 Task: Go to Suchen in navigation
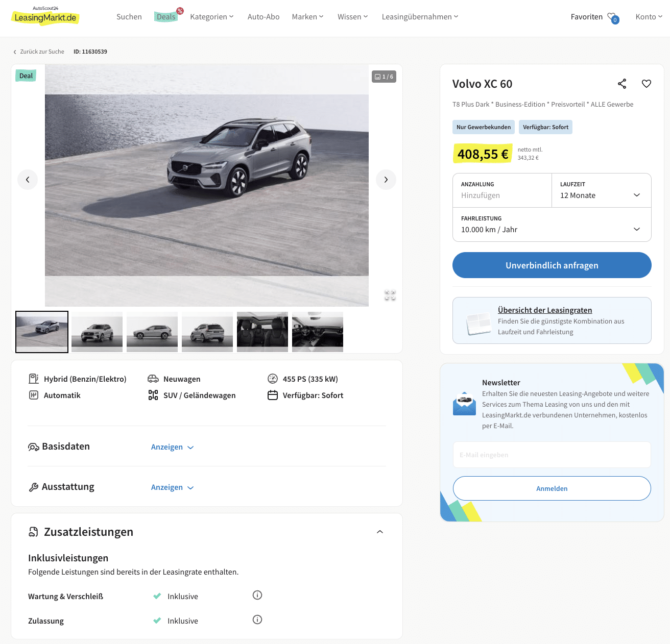pyautogui.click(x=129, y=17)
